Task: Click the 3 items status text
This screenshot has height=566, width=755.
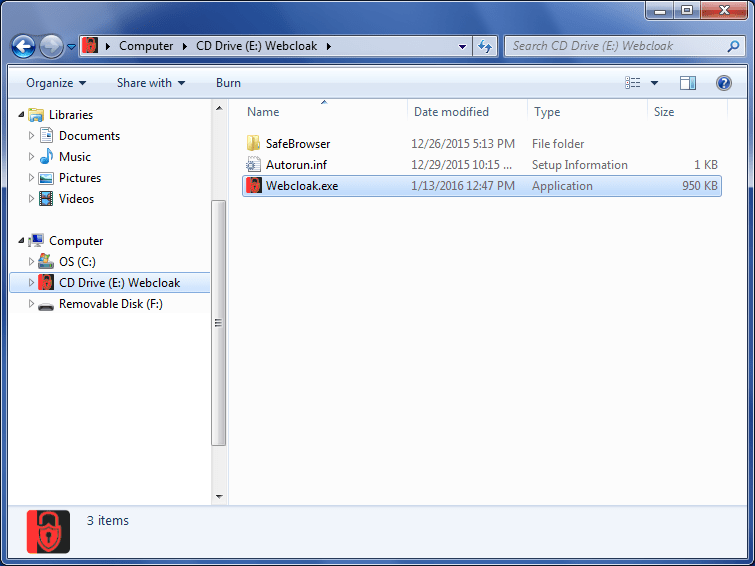Action: 108,521
